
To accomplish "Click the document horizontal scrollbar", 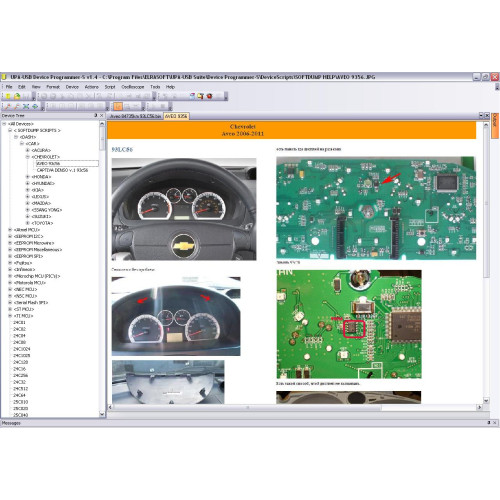I will tap(293, 407).
